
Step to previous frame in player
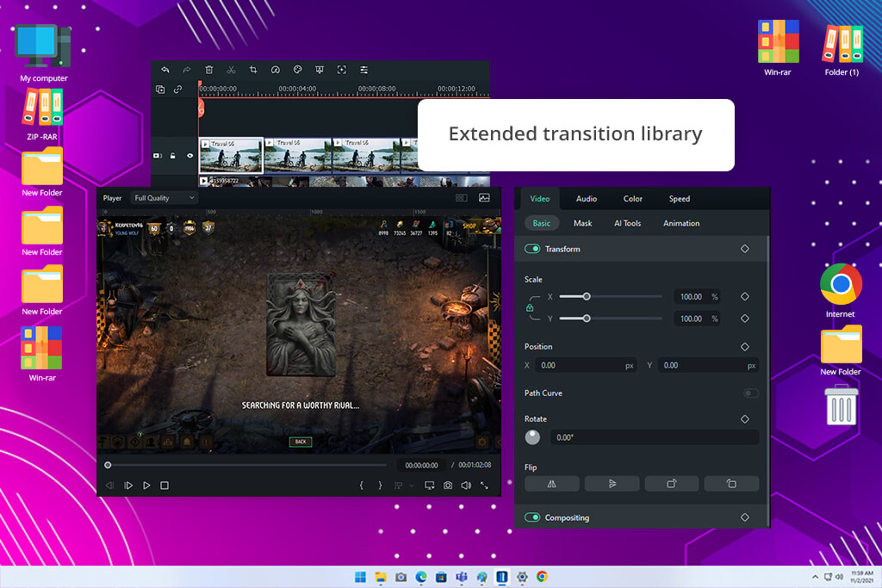click(109, 486)
